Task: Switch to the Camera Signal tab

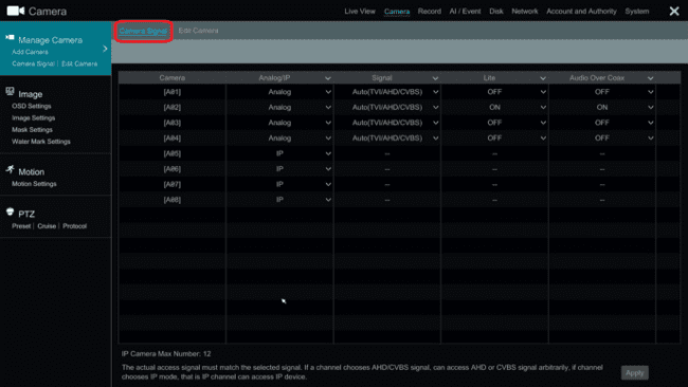Action: coord(143,31)
